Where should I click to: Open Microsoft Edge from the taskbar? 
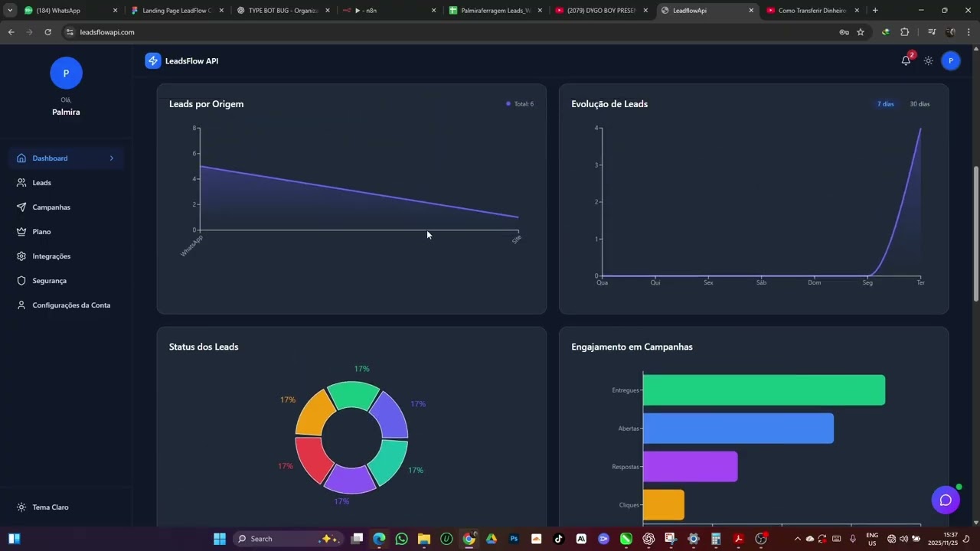pos(379,539)
